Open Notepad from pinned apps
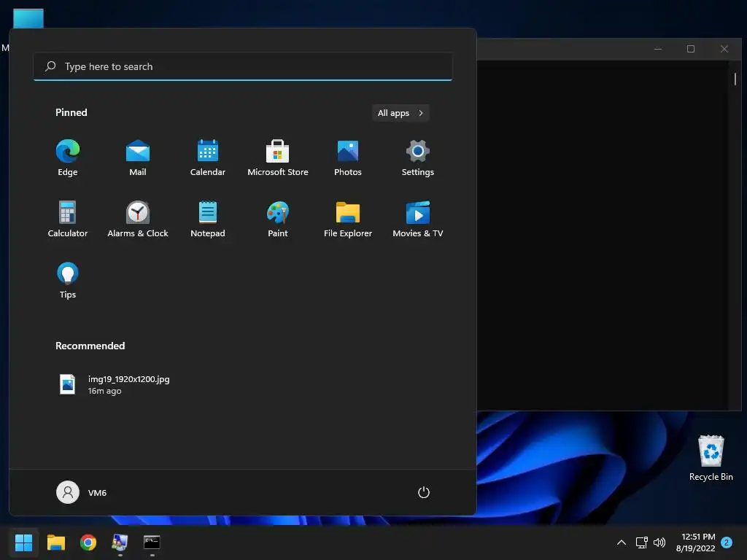Viewport: 747px width, 560px height. tap(208, 219)
